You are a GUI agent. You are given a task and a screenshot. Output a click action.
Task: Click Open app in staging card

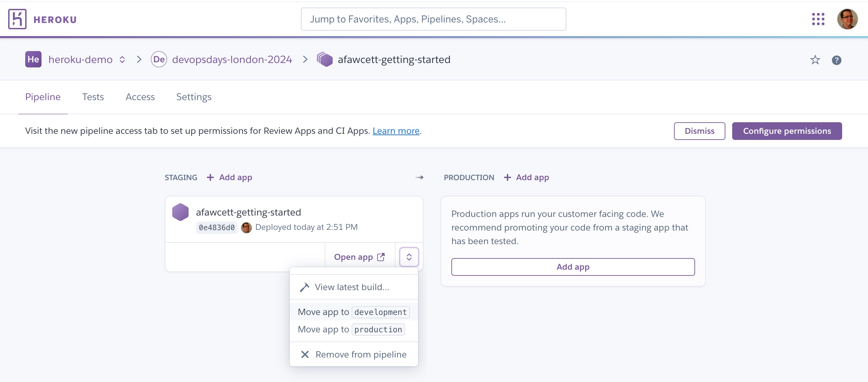coord(359,257)
